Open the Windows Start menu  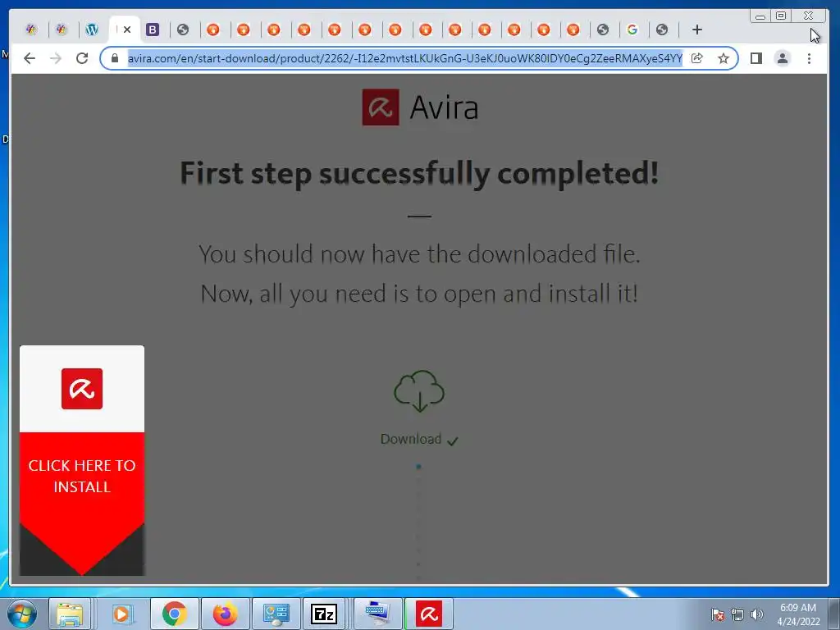22,614
